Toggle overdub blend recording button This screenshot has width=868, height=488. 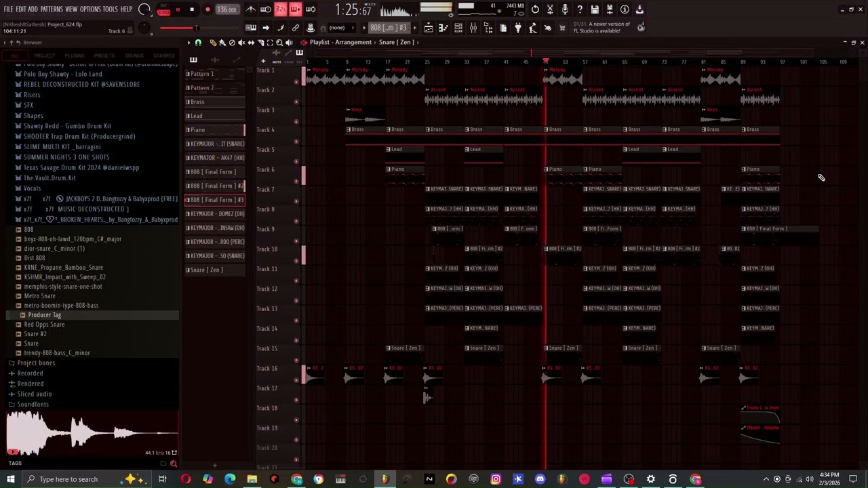[x=296, y=9]
